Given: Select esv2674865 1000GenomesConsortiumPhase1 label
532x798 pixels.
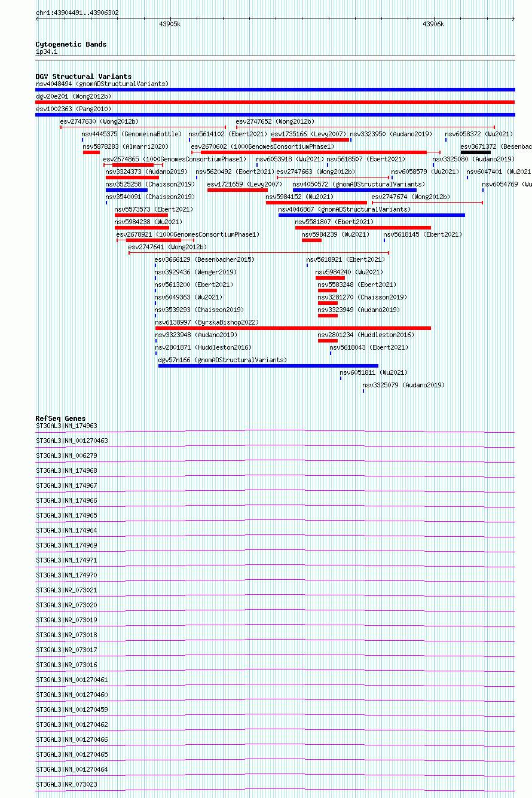Looking at the screenshot, I should [175, 159].
